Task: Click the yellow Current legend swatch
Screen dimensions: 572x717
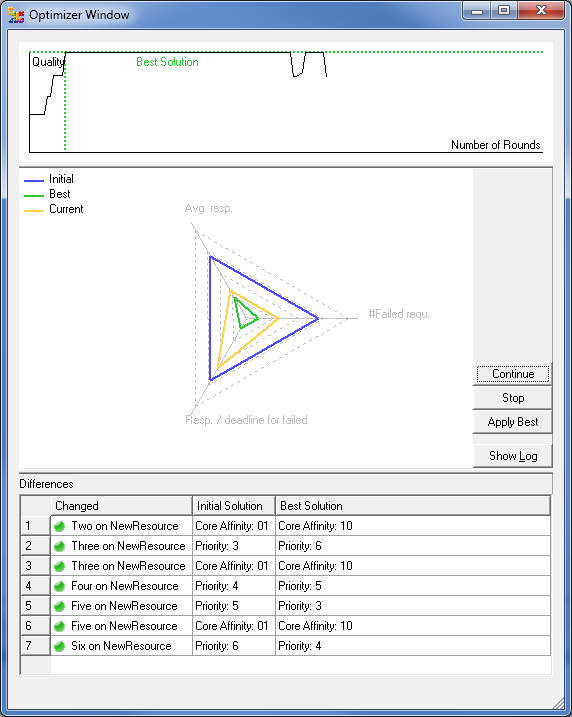Action: click(x=34, y=211)
